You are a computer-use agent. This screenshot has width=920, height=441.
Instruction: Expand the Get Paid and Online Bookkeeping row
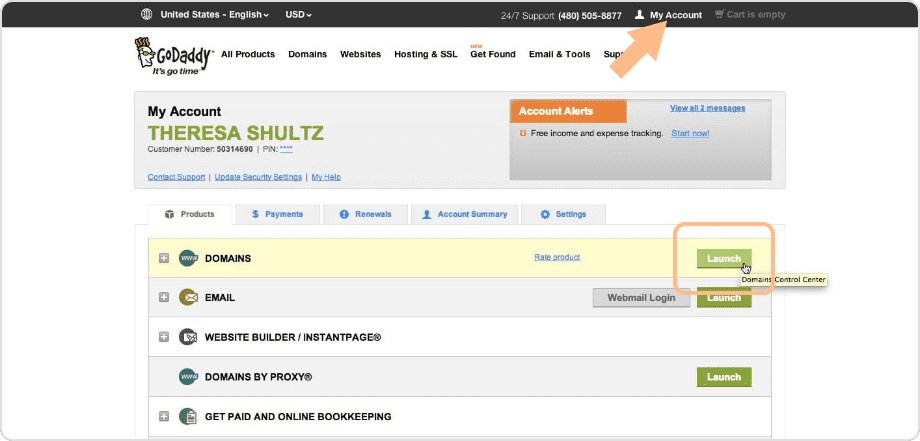(164, 417)
